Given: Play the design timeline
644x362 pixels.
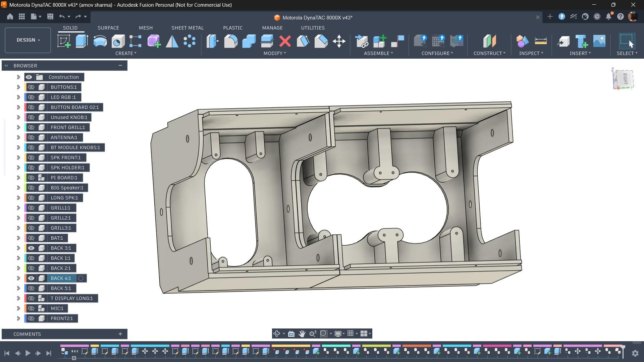Looking at the screenshot, I should 28,353.
